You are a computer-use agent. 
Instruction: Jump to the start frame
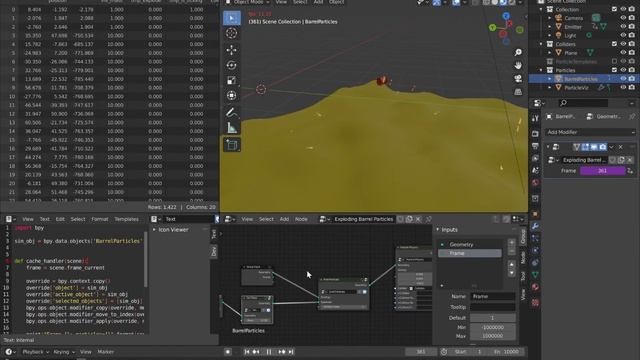click(247, 352)
